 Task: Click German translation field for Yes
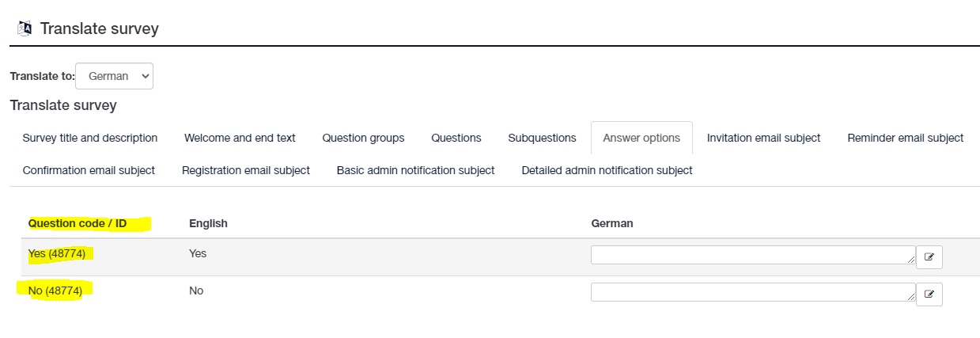pos(752,255)
